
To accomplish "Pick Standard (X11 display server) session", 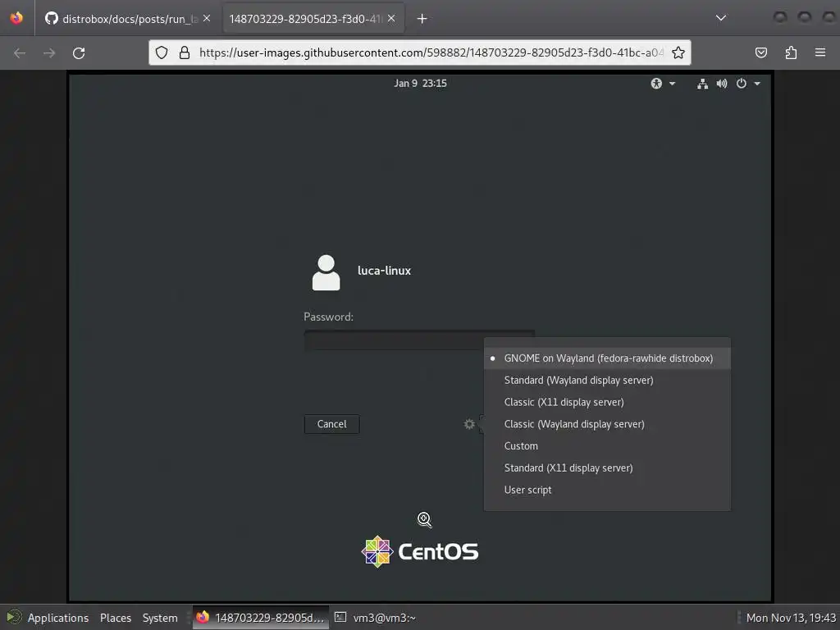I will (x=607, y=468).
